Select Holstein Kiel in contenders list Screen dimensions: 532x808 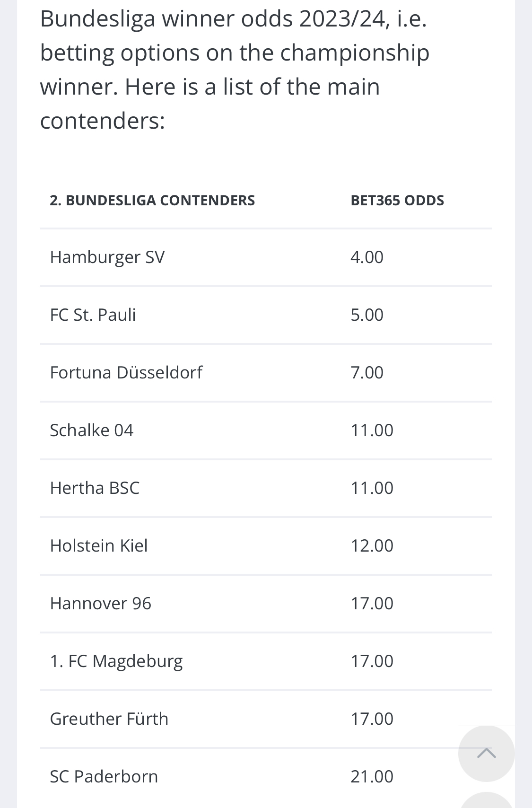click(x=99, y=546)
